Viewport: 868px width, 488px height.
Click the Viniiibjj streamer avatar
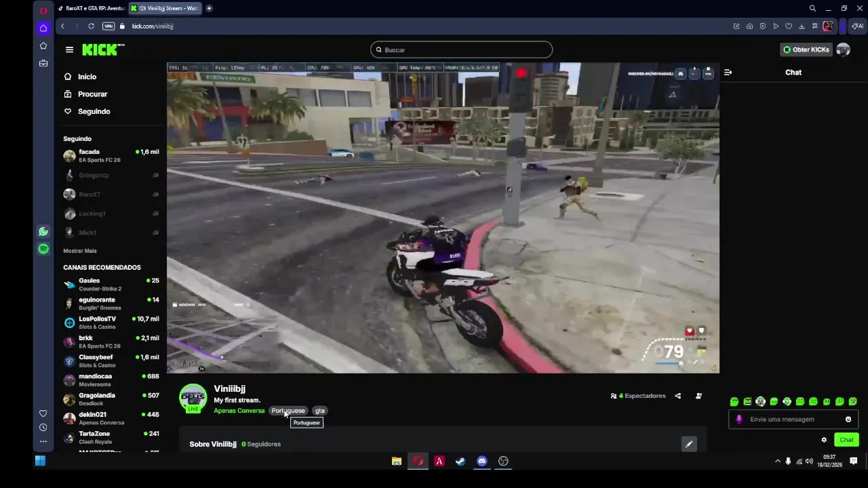[x=193, y=398]
